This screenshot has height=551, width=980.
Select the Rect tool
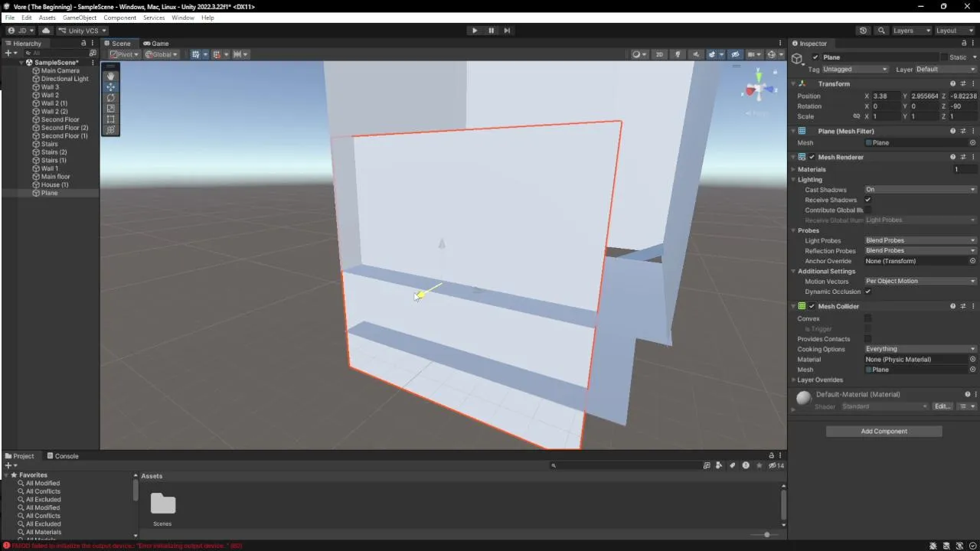point(111,119)
